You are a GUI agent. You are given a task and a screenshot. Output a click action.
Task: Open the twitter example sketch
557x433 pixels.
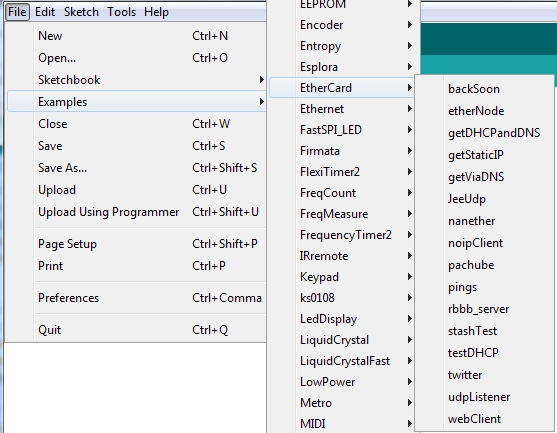tap(484, 375)
